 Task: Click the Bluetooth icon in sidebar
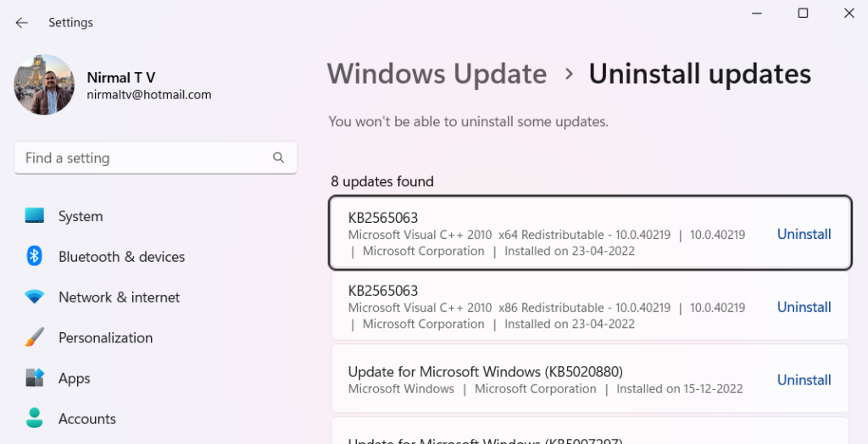click(x=34, y=257)
